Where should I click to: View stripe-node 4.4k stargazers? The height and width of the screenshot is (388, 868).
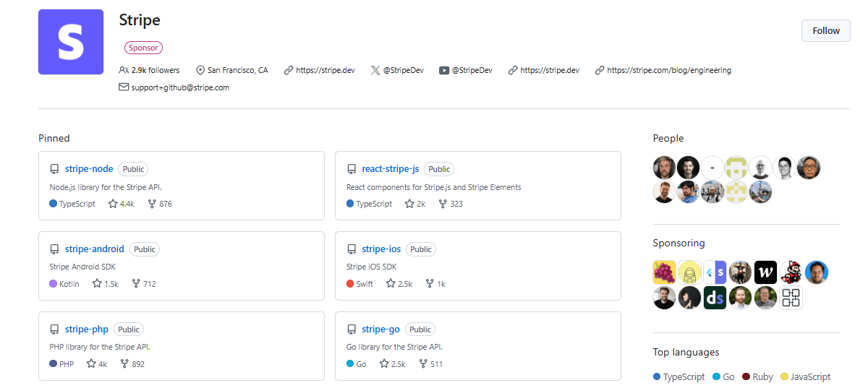[x=122, y=204]
